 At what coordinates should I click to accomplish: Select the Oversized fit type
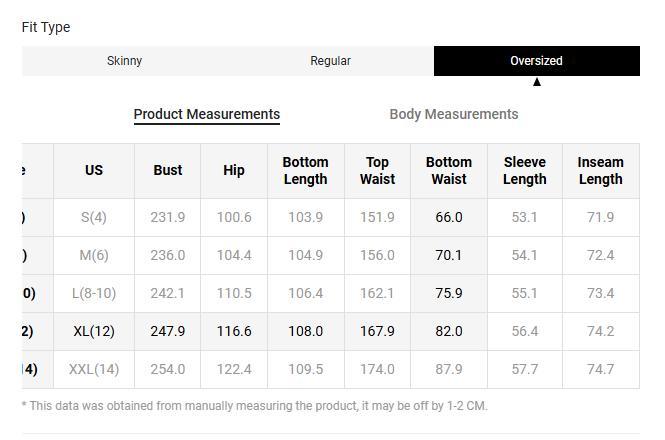(x=536, y=61)
